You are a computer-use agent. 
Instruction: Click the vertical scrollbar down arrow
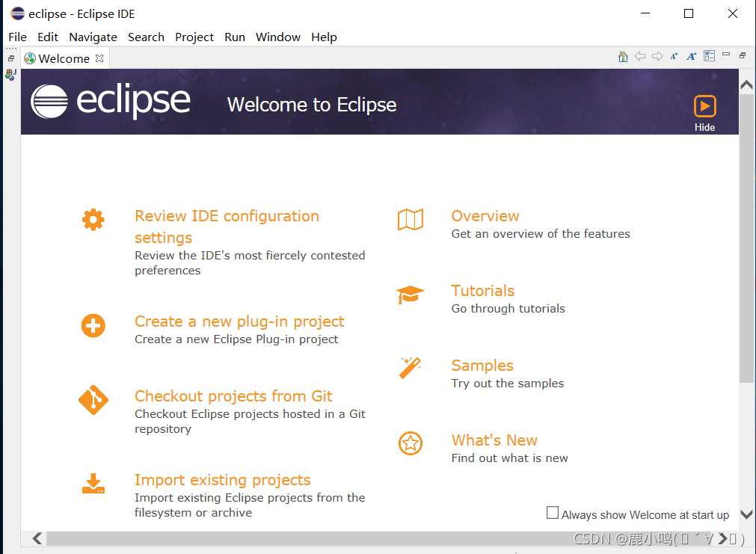[x=746, y=514]
